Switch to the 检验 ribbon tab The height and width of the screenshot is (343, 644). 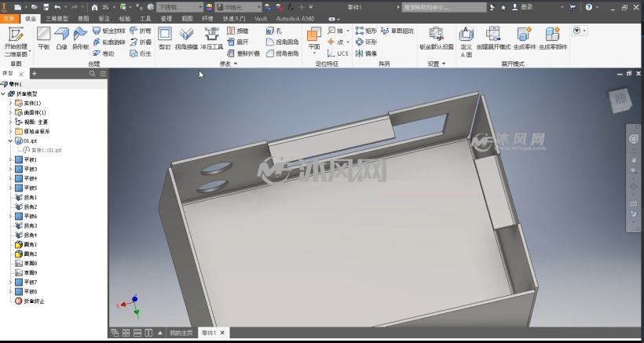[x=125, y=19]
